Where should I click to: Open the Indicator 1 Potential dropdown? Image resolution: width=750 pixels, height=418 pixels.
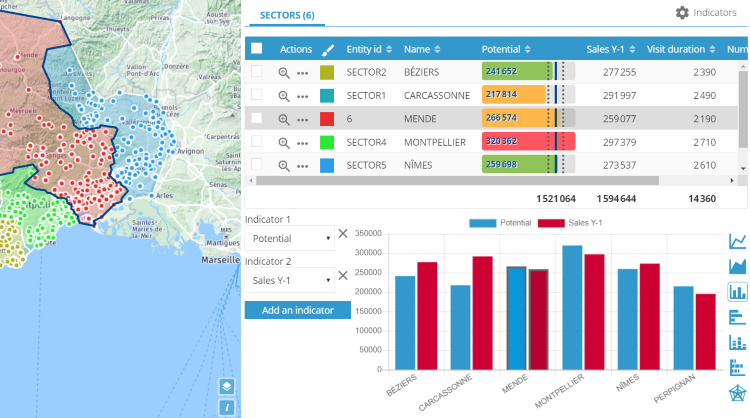click(291, 239)
